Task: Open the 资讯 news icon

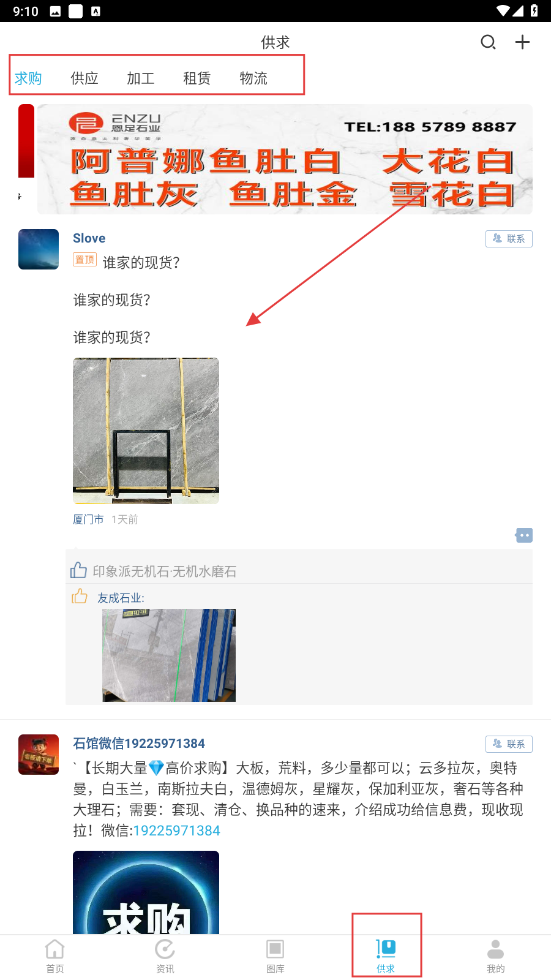Action: click(x=165, y=956)
